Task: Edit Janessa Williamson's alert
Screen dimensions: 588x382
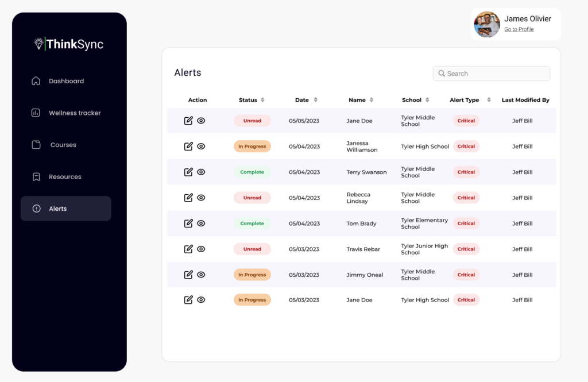Action: (188, 146)
